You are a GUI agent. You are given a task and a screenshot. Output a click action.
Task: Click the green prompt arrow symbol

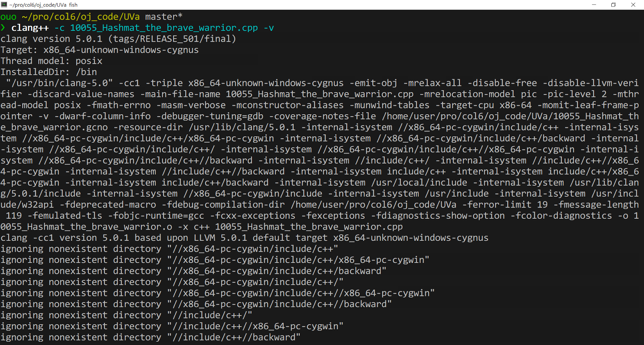[x=3, y=28]
